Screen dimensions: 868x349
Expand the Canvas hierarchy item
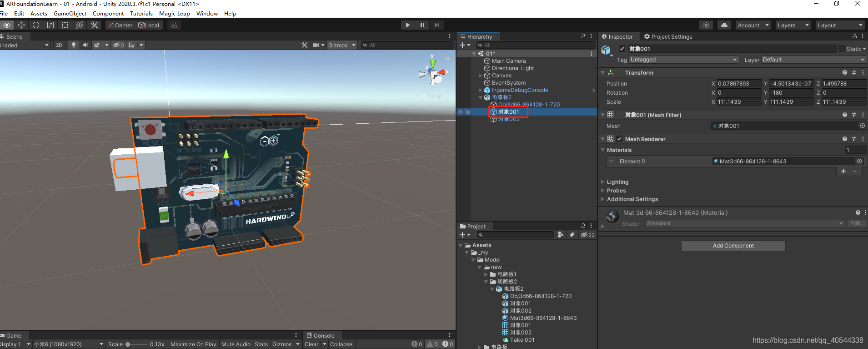pyautogui.click(x=481, y=76)
